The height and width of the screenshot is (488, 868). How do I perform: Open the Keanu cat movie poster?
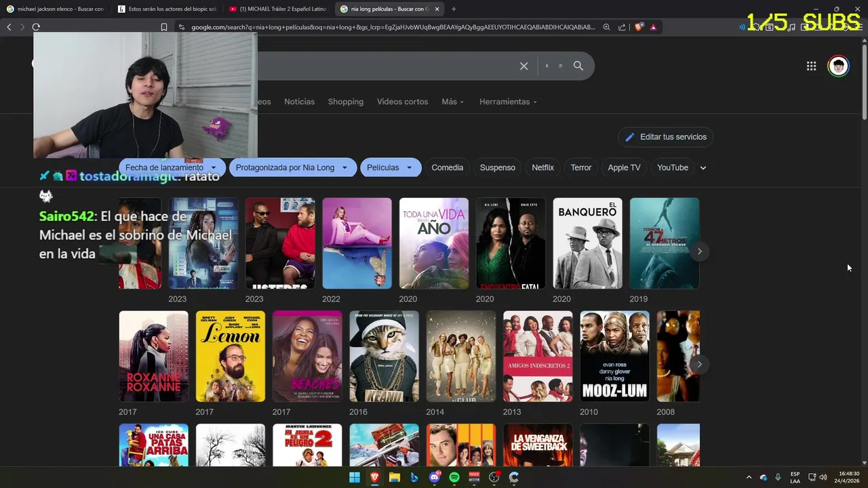pos(384,357)
